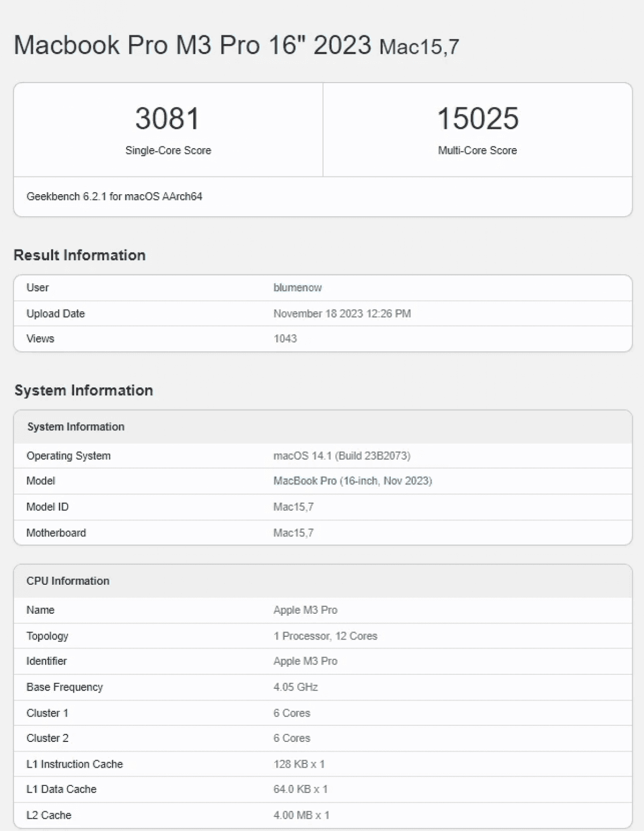This screenshot has width=644, height=831.
Task: Click "Geekbench 6.2.1 for macOS AArch64" text
Action: [x=114, y=196]
